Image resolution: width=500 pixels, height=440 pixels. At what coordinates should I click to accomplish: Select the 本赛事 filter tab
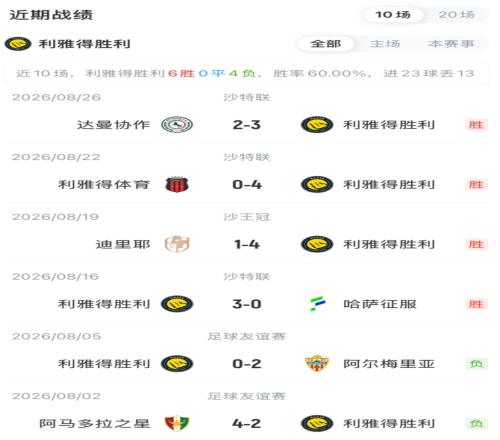pyautogui.click(x=451, y=44)
